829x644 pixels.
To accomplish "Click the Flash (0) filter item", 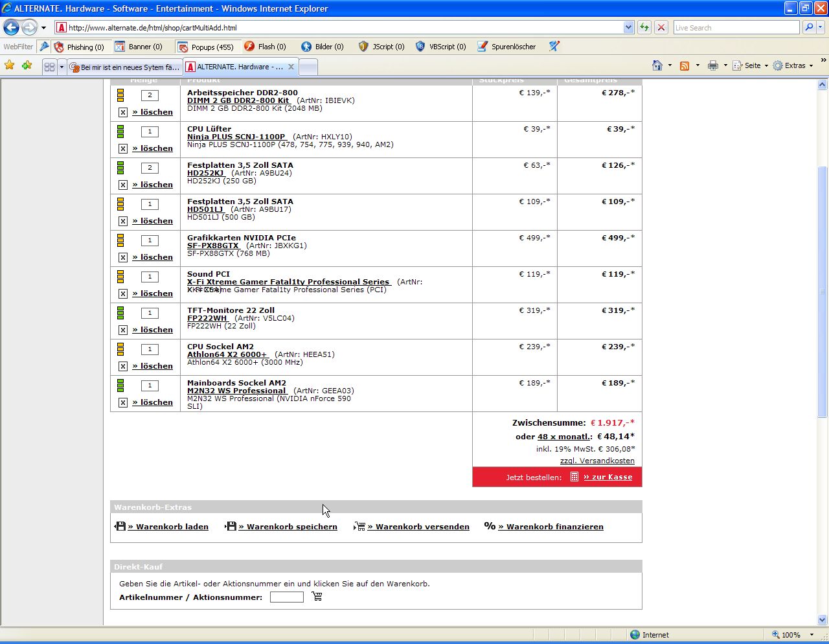I will [x=265, y=47].
